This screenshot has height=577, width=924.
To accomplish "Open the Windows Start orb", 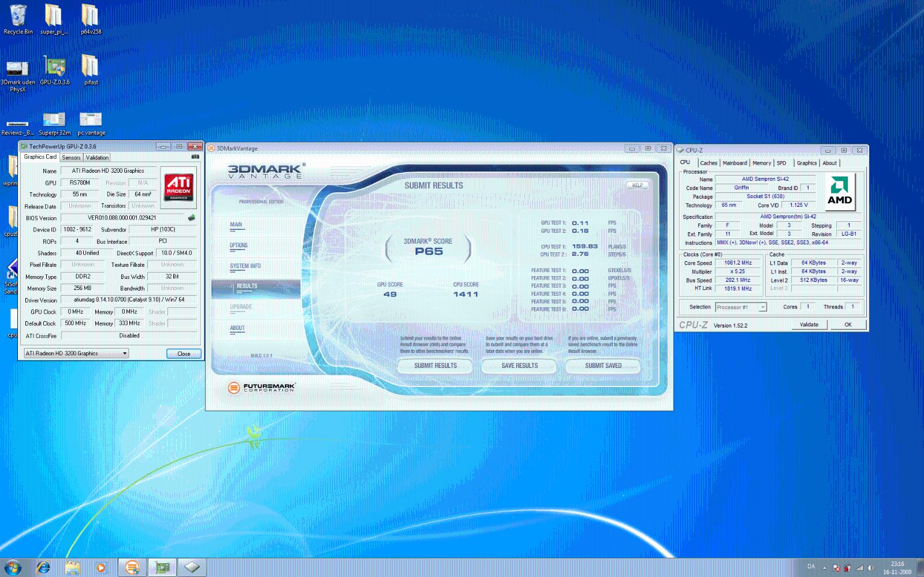I will tap(12, 567).
